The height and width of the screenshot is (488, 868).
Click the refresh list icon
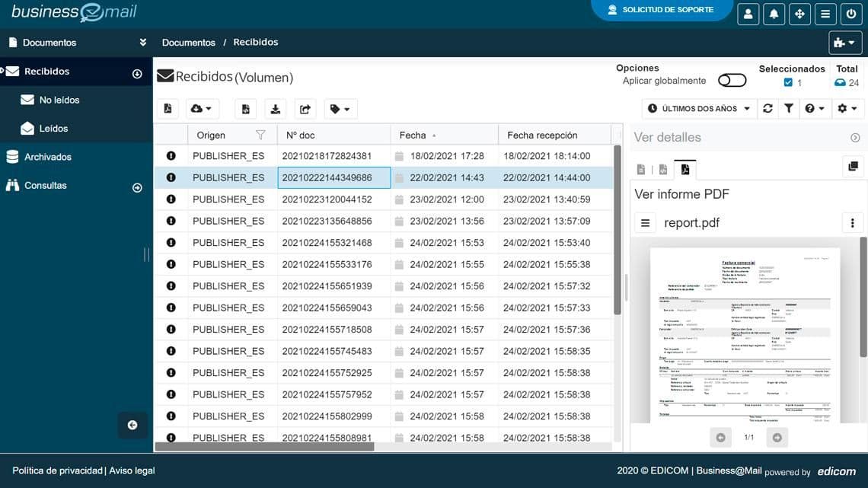click(767, 109)
